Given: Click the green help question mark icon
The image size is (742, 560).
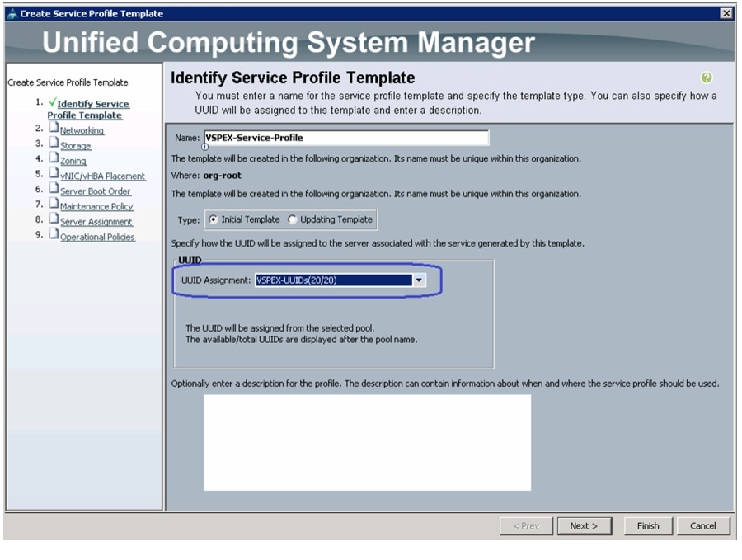Looking at the screenshot, I should 706,78.
